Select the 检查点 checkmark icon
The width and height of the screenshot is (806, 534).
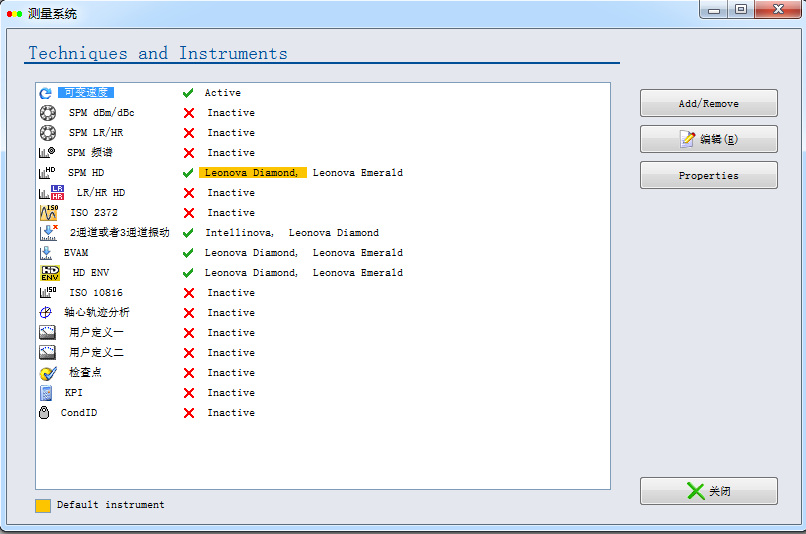point(47,373)
